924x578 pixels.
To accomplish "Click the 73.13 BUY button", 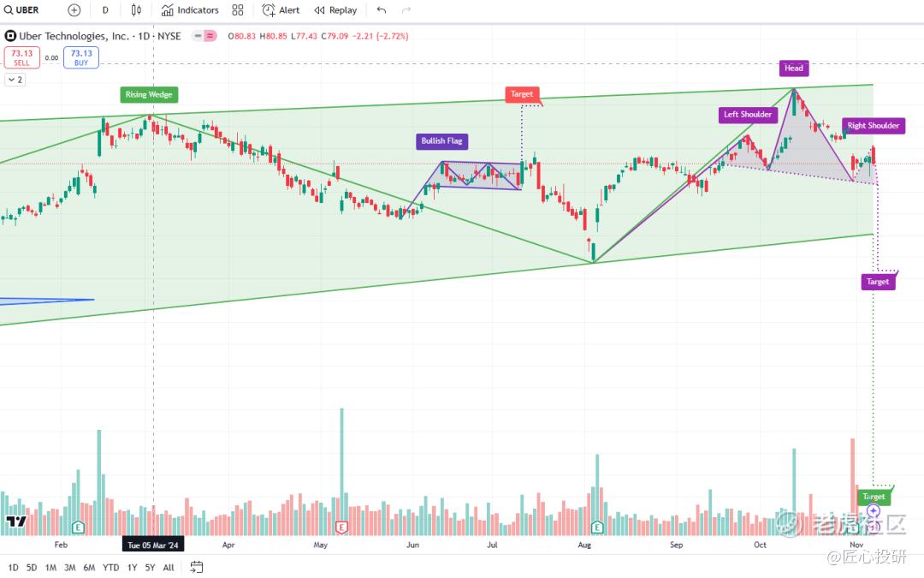I will tap(81, 57).
